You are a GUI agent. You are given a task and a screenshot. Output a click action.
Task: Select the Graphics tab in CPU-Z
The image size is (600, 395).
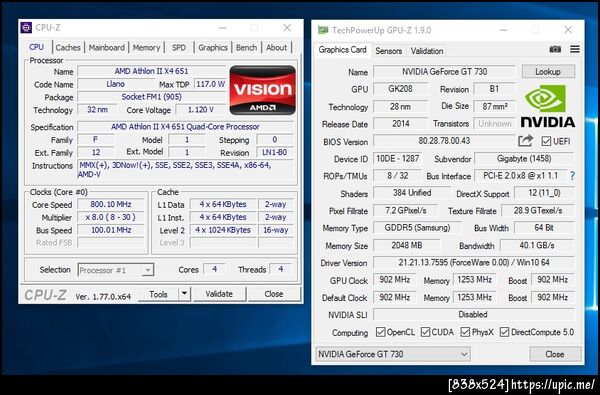point(213,47)
